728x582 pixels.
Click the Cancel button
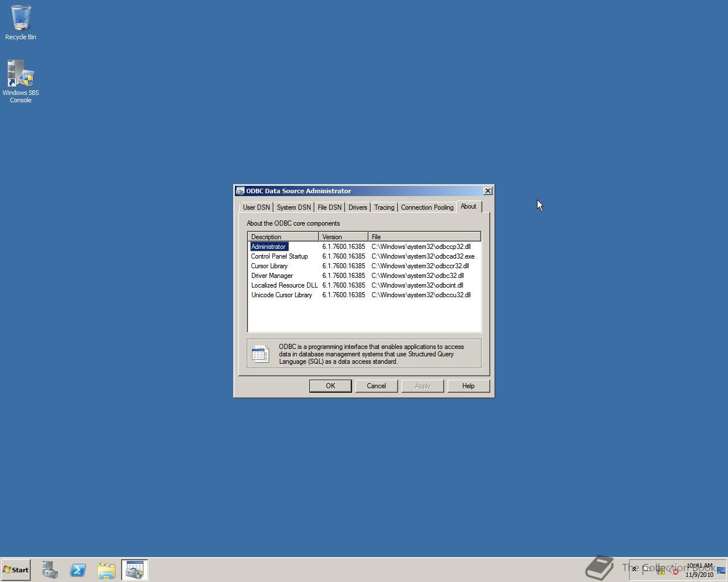coord(377,386)
